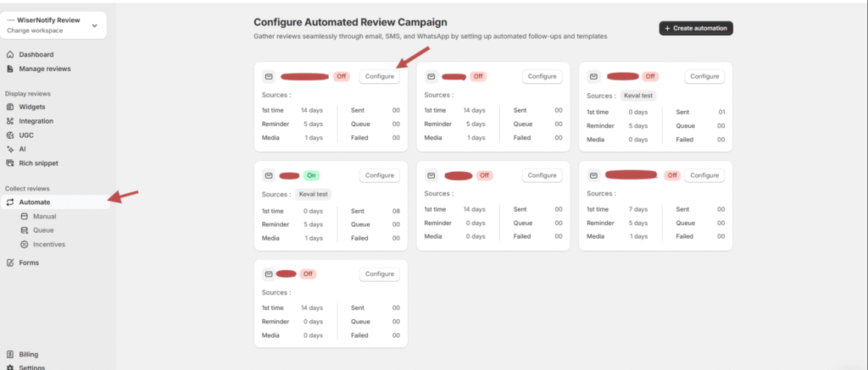868x370 pixels.
Task: Click the Queue icon under Automate
Action: pyautogui.click(x=24, y=230)
